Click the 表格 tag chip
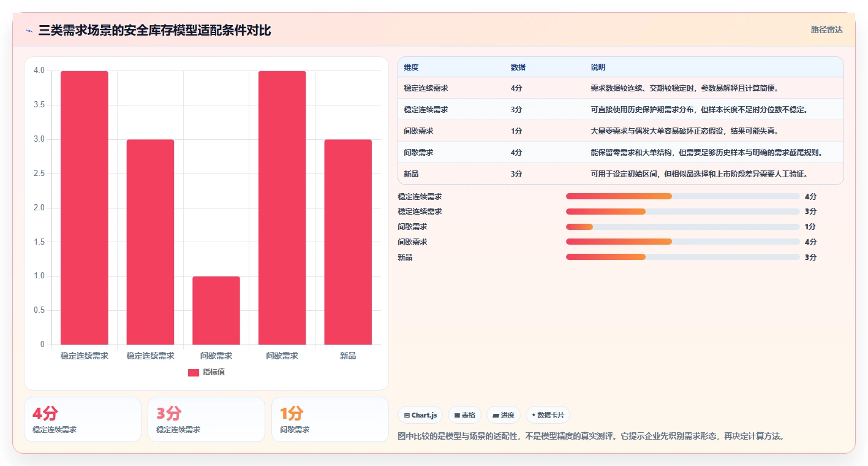The image size is (868, 466). tap(465, 415)
